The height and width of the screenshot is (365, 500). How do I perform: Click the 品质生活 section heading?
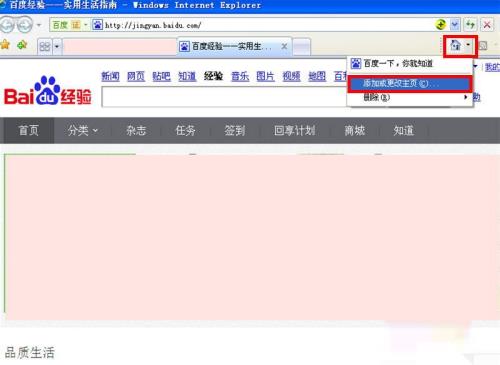click(x=30, y=353)
